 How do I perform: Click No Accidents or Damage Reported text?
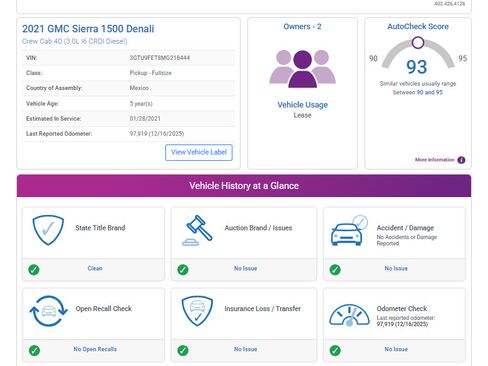point(407,240)
